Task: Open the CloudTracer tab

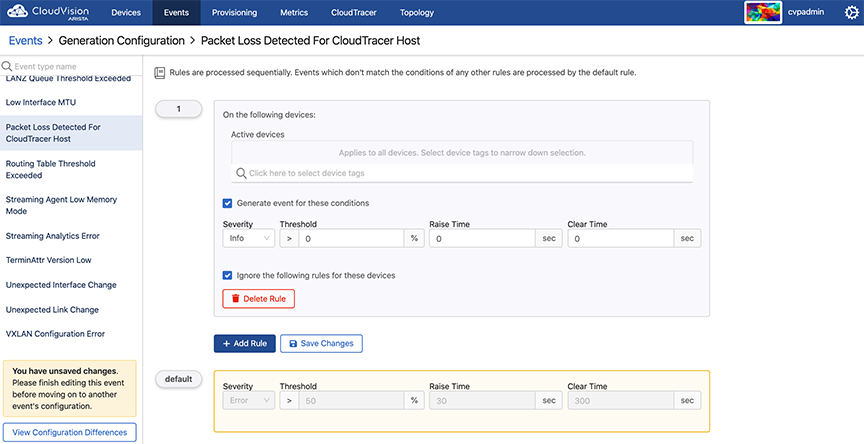Action: [x=353, y=12]
